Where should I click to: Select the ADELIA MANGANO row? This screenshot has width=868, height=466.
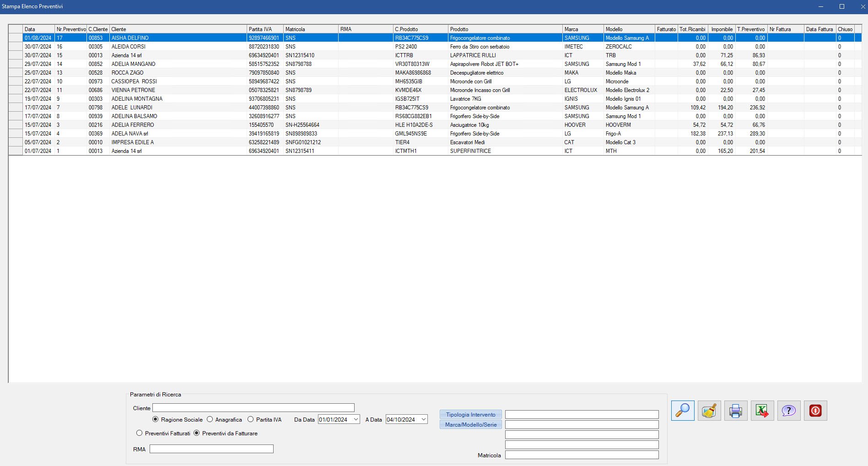pyautogui.click(x=134, y=64)
